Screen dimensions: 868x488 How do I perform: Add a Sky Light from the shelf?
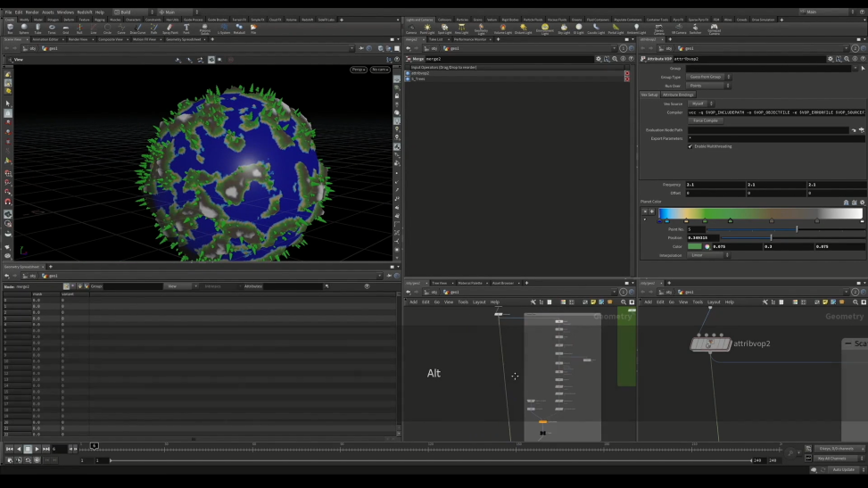click(564, 29)
